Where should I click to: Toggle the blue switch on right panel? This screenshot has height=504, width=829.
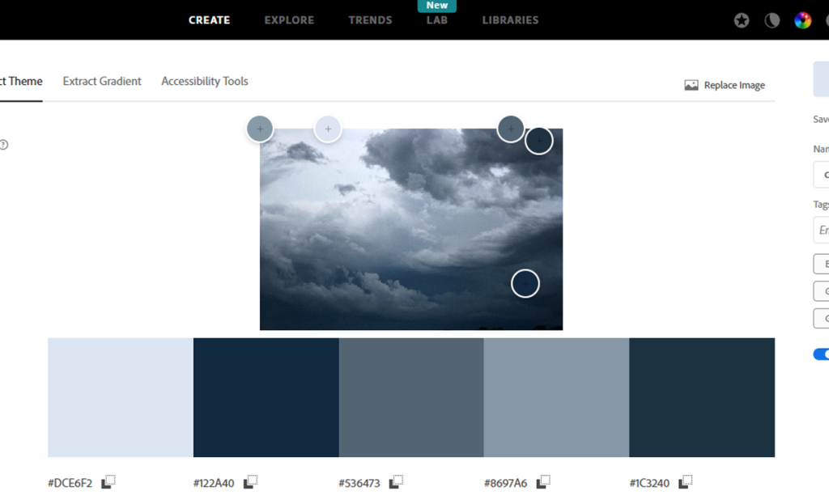click(x=821, y=354)
